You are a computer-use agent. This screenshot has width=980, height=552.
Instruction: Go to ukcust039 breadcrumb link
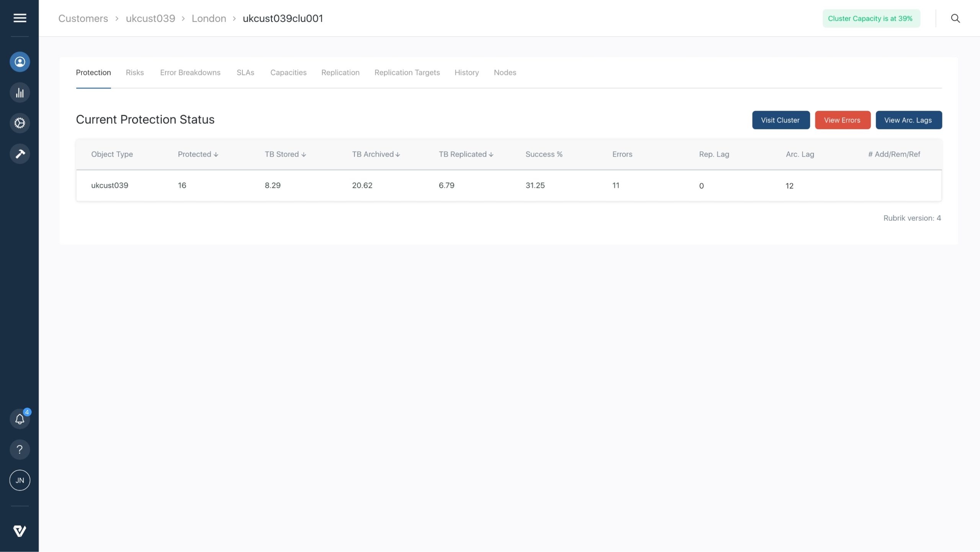(150, 18)
